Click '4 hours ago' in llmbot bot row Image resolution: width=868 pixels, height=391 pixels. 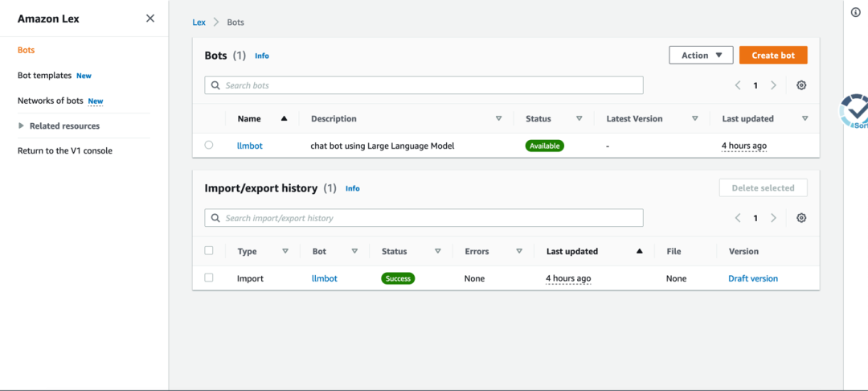[x=744, y=146]
